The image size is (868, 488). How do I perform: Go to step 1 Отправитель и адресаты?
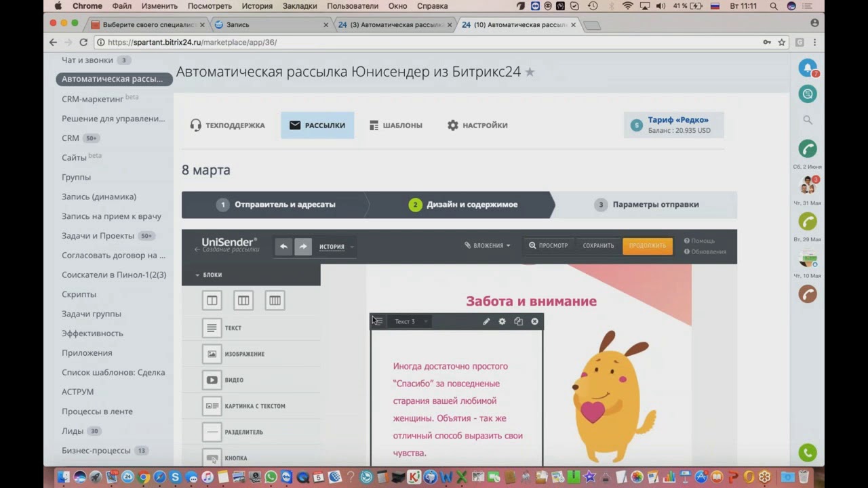275,205
